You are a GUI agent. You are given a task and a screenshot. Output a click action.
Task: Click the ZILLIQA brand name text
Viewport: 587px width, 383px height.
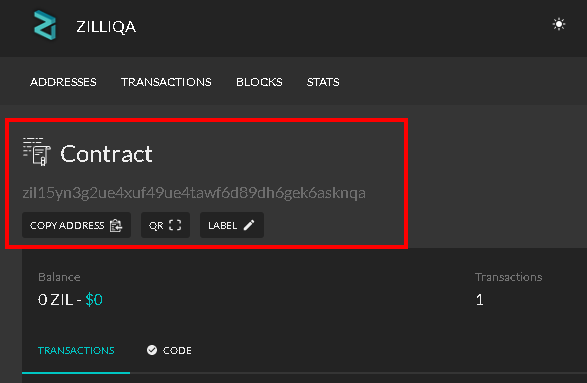(x=106, y=27)
